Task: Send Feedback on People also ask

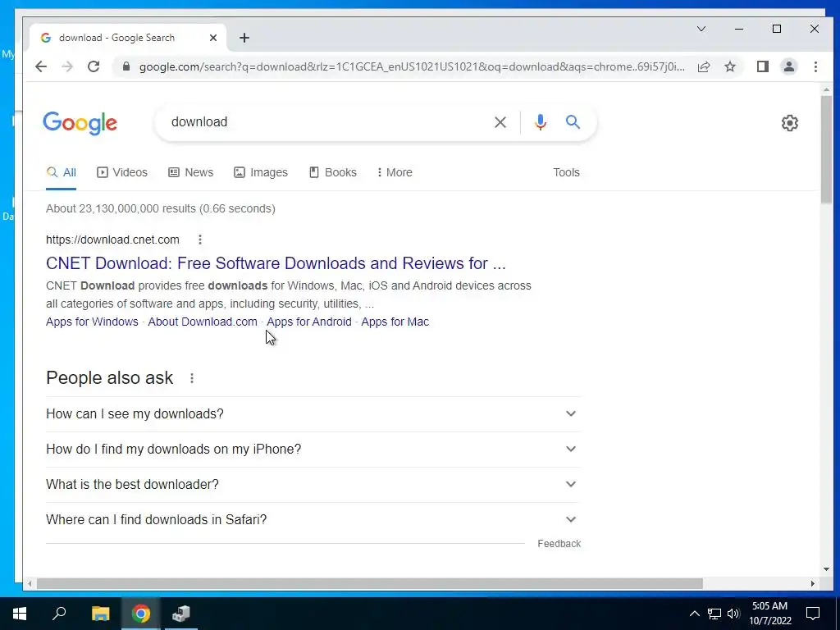Action: tap(559, 544)
